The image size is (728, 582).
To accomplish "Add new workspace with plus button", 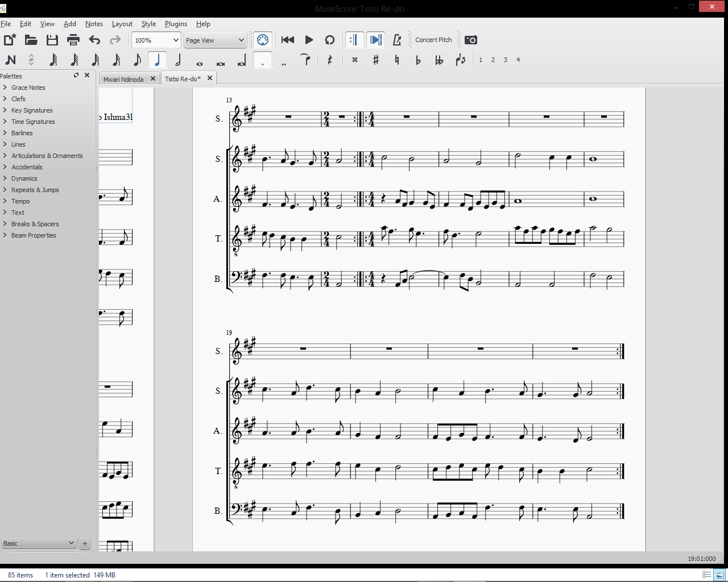I will pos(85,543).
